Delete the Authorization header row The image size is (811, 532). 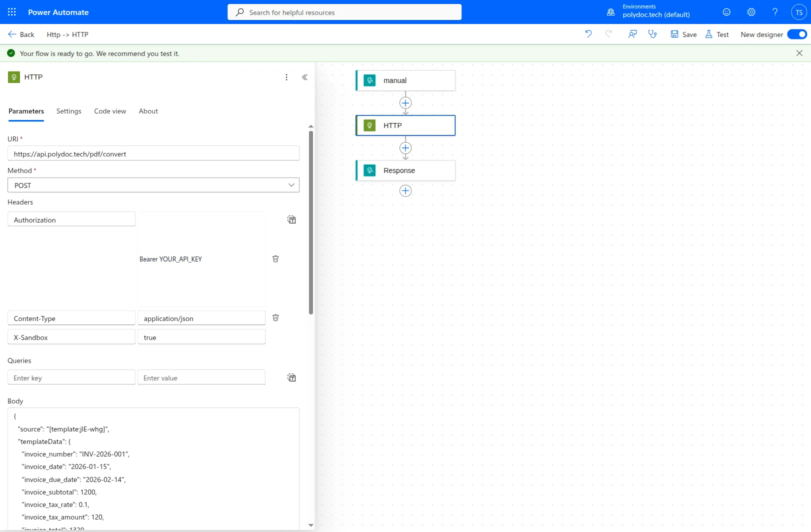click(275, 258)
